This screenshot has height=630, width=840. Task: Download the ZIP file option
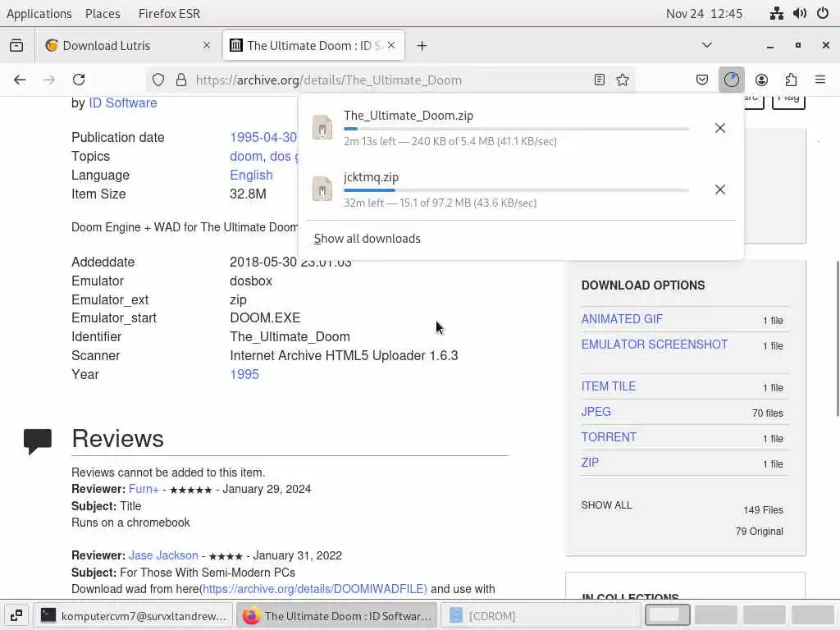[x=590, y=463]
